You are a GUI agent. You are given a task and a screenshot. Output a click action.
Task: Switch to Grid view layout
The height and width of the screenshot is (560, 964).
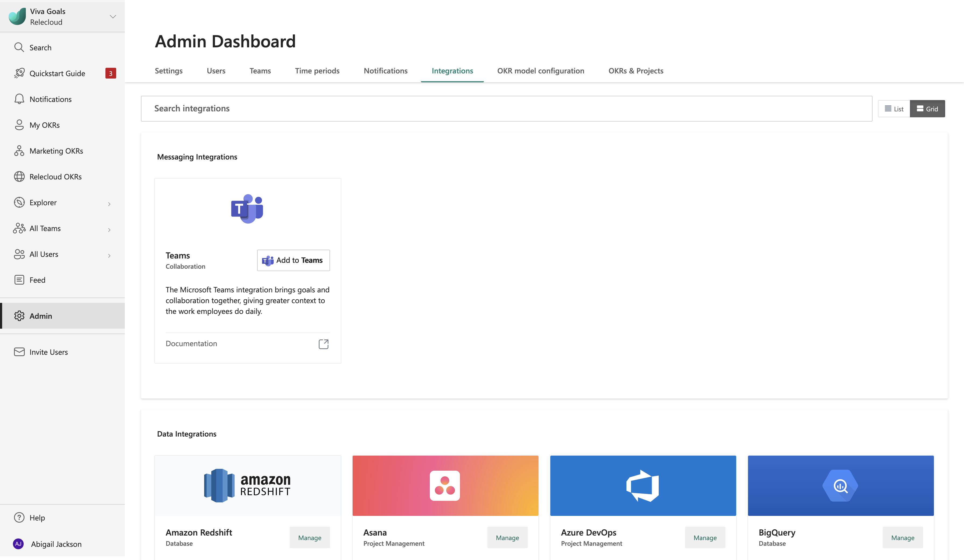click(x=927, y=108)
